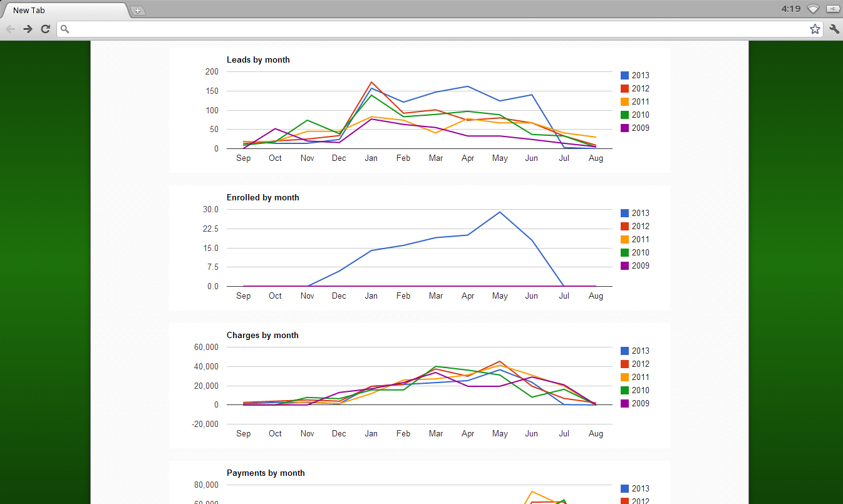Focus the address bar field

440,29
